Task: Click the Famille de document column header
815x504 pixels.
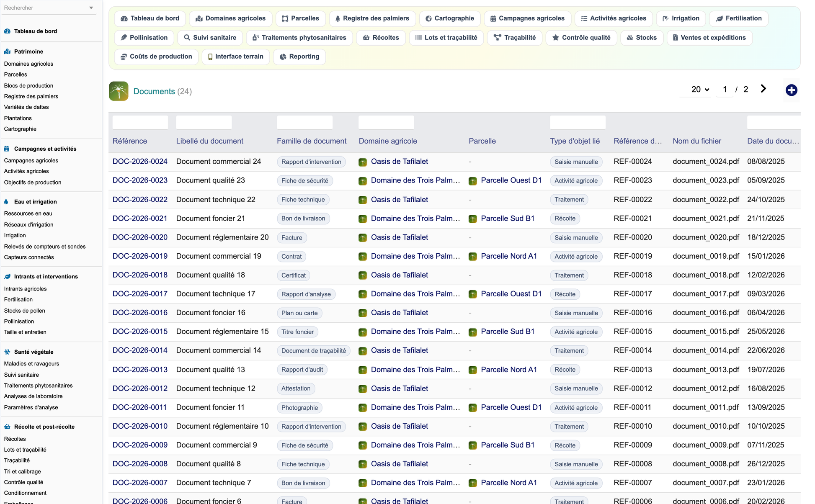Action: 312,141
